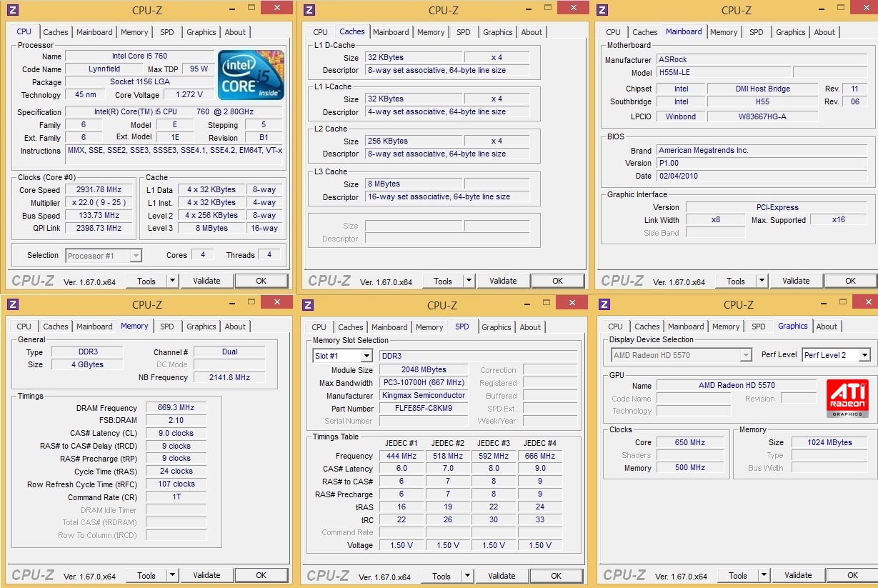This screenshot has height=588, width=878.
Task: Click the Intel Core i5 logo
Action: click(251, 75)
